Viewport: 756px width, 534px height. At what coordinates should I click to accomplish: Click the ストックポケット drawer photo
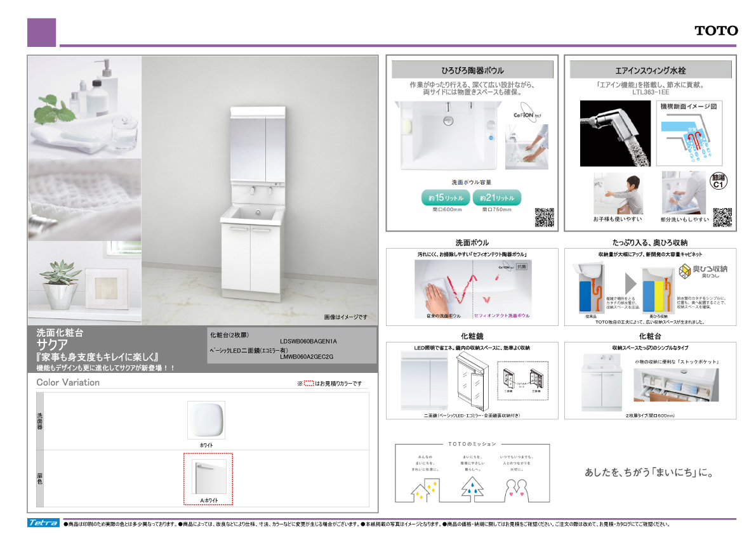click(676, 385)
